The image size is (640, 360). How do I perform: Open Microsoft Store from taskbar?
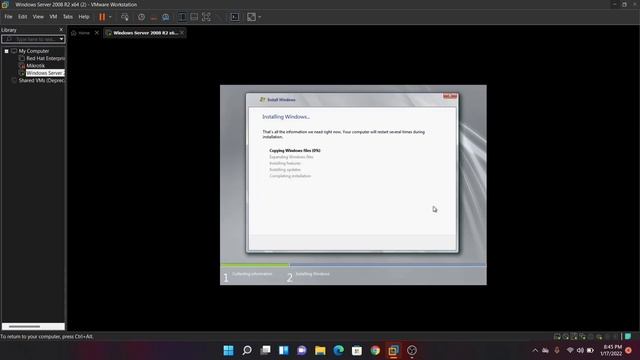[x=357, y=350]
